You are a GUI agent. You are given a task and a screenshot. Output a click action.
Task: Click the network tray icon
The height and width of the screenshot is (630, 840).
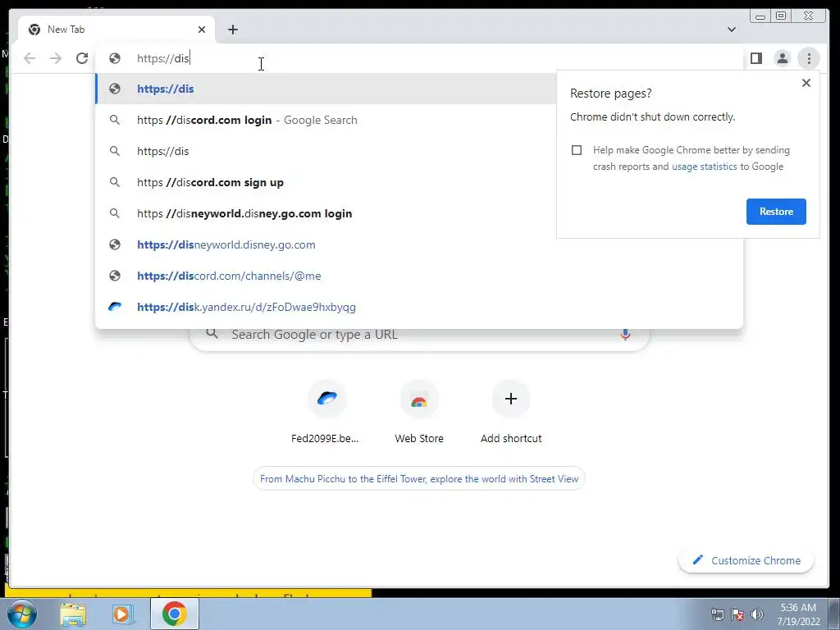717,614
